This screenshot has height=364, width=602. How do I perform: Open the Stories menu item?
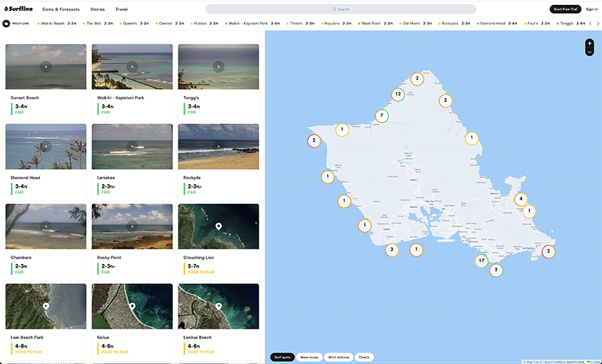point(98,9)
